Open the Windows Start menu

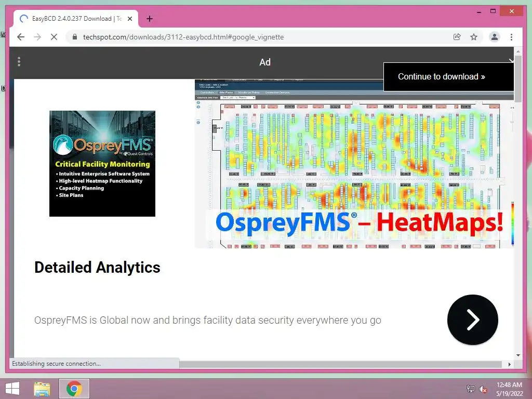pyautogui.click(x=12, y=389)
